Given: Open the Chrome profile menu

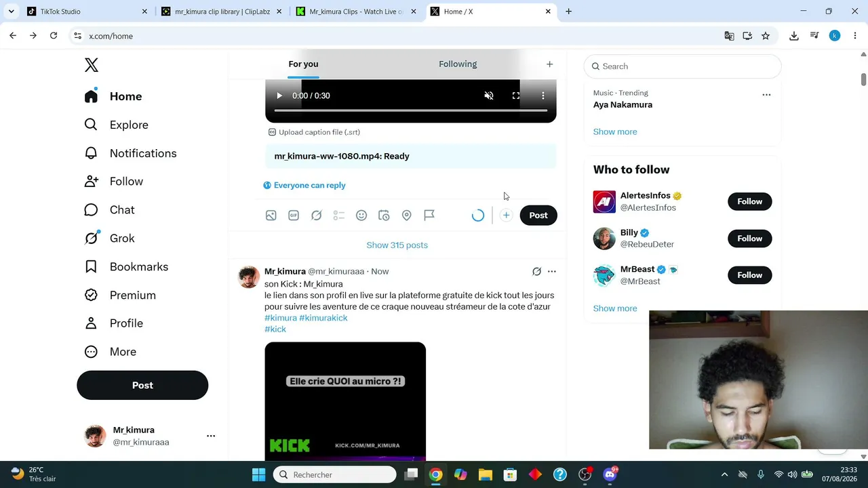Looking at the screenshot, I should coord(835,36).
